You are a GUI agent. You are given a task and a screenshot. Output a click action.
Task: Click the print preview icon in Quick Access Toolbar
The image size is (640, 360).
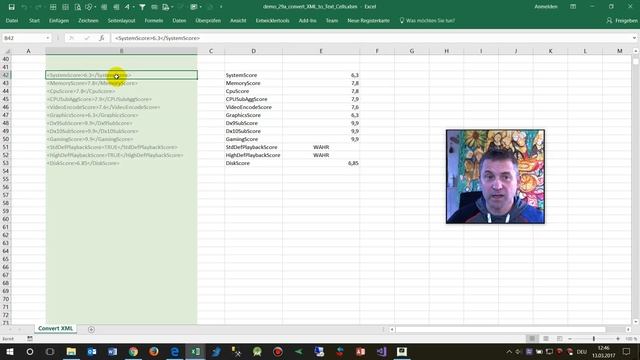(x=78, y=7)
